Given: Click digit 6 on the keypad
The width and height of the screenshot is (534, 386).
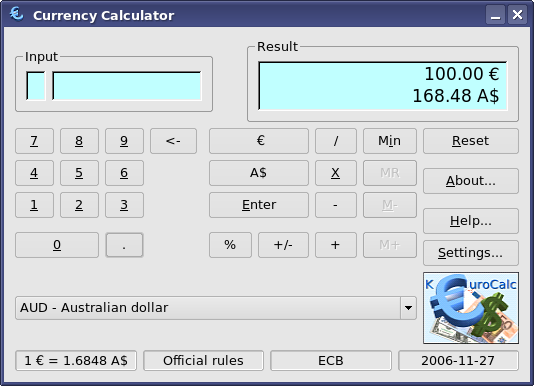Looking at the screenshot, I should tap(124, 173).
